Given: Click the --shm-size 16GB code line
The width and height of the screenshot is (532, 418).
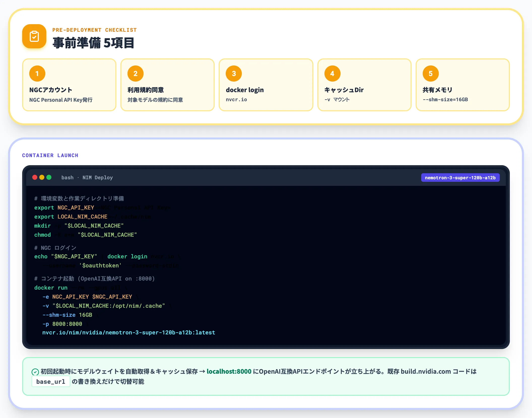Looking at the screenshot, I should [71, 315].
